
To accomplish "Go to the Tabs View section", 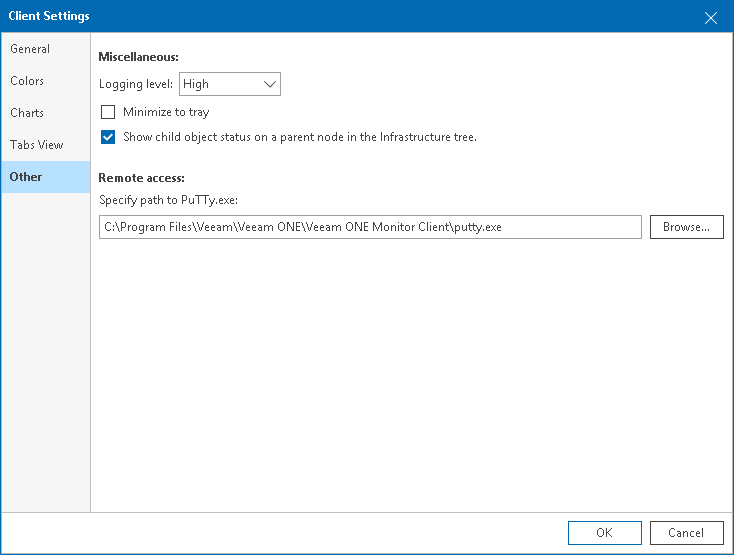I will click(x=37, y=145).
